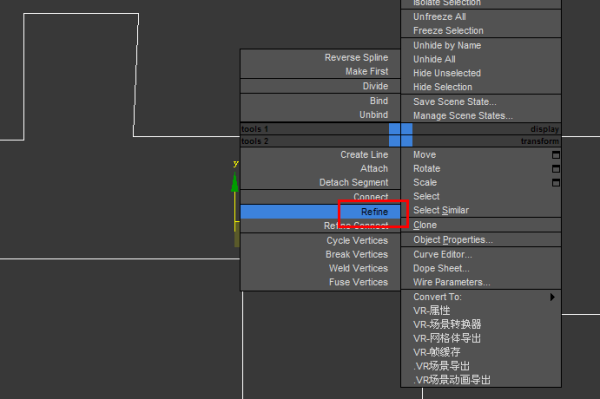Expand the Convert To submenu arrow
This screenshot has height=399, width=600.
tap(552, 297)
